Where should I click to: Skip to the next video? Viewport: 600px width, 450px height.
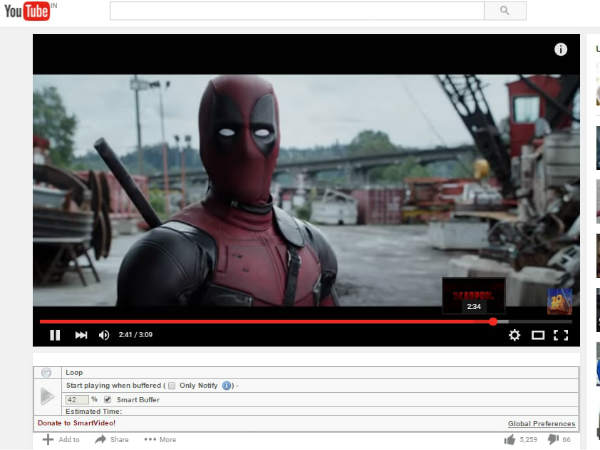[x=81, y=335]
